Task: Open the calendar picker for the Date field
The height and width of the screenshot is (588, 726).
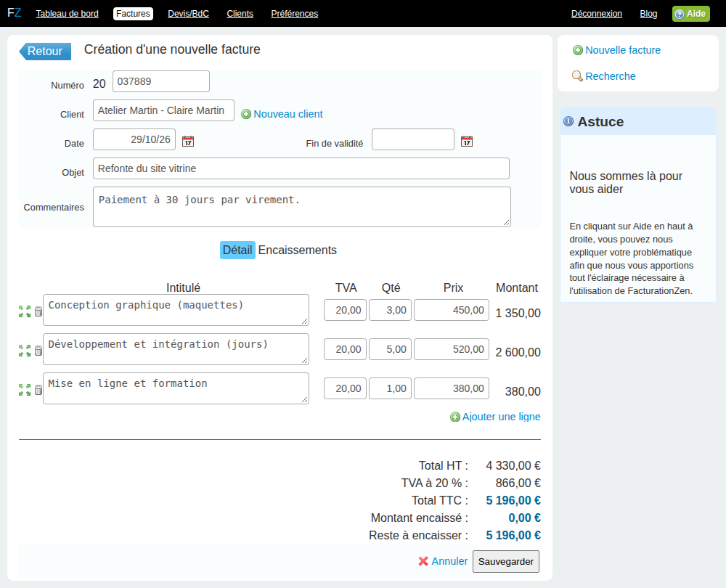Action: (x=188, y=142)
